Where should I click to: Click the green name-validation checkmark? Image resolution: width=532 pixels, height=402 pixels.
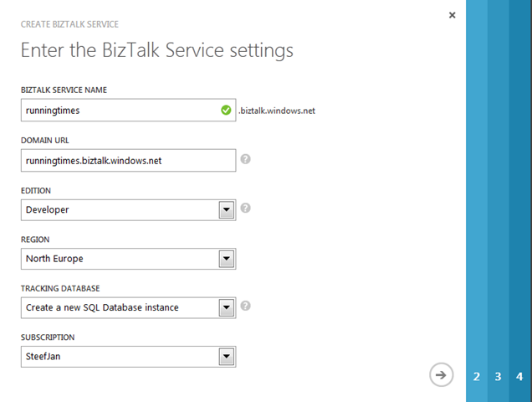226,110
